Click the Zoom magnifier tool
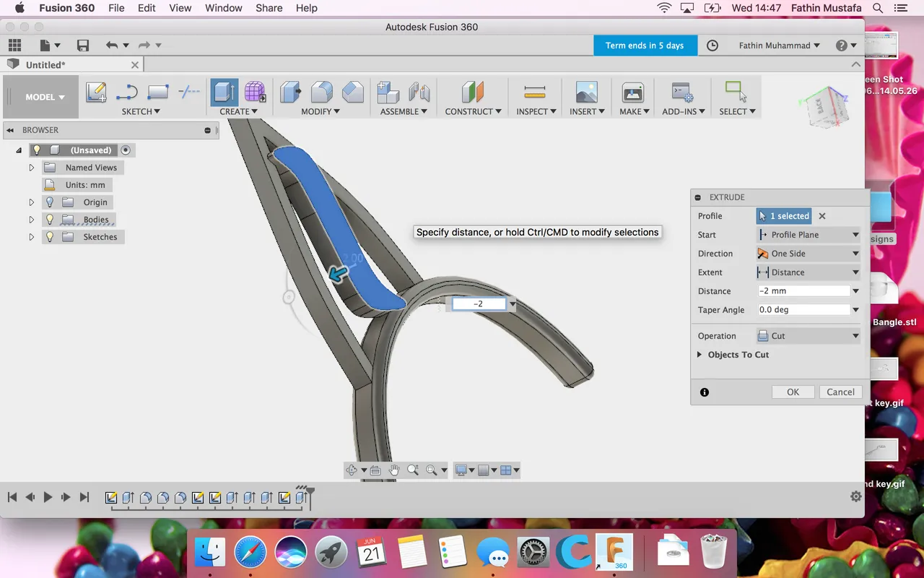This screenshot has width=924, height=578. pyautogui.click(x=413, y=470)
